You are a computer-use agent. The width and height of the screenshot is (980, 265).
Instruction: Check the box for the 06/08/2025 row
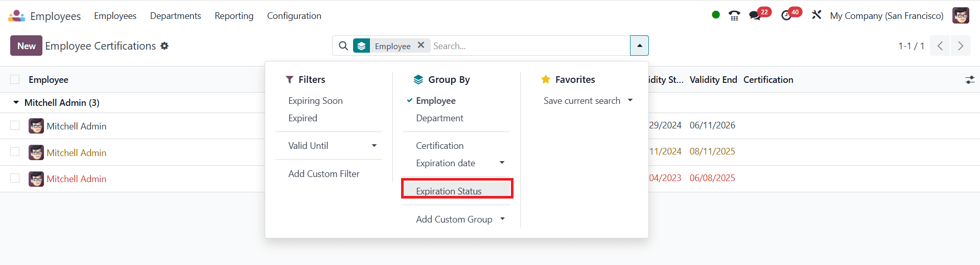point(15,178)
